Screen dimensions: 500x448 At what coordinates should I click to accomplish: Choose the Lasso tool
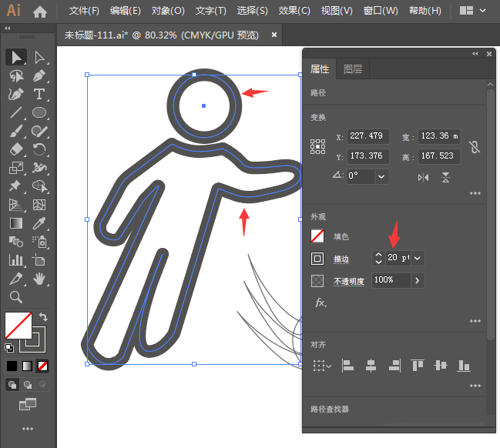tap(16, 76)
